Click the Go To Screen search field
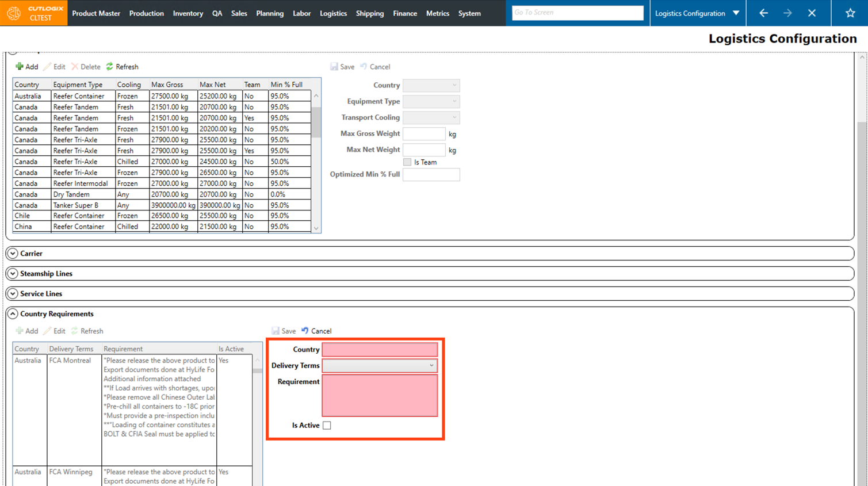This screenshot has height=486, width=868. pyautogui.click(x=578, y=13)
